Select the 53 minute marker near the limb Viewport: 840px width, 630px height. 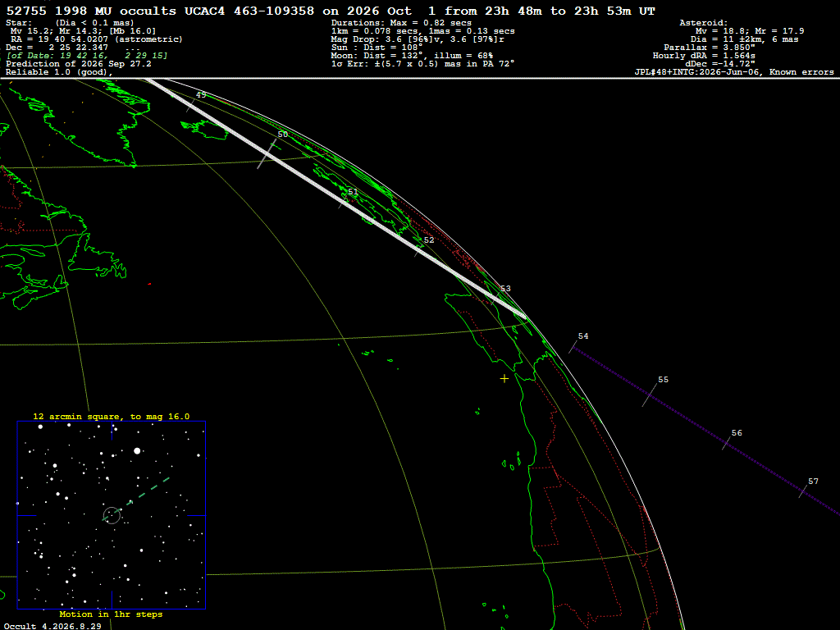click(x=505, y=288)
